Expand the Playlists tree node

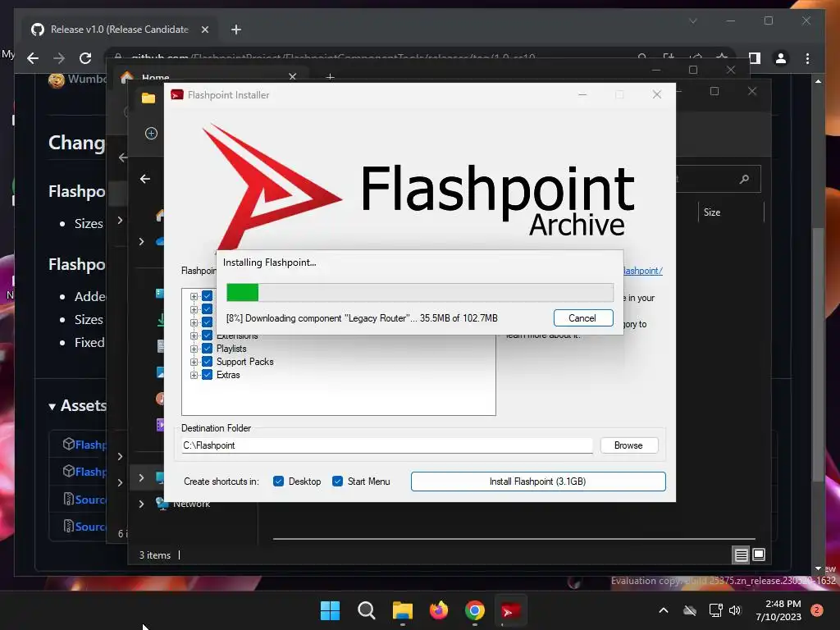194,349
